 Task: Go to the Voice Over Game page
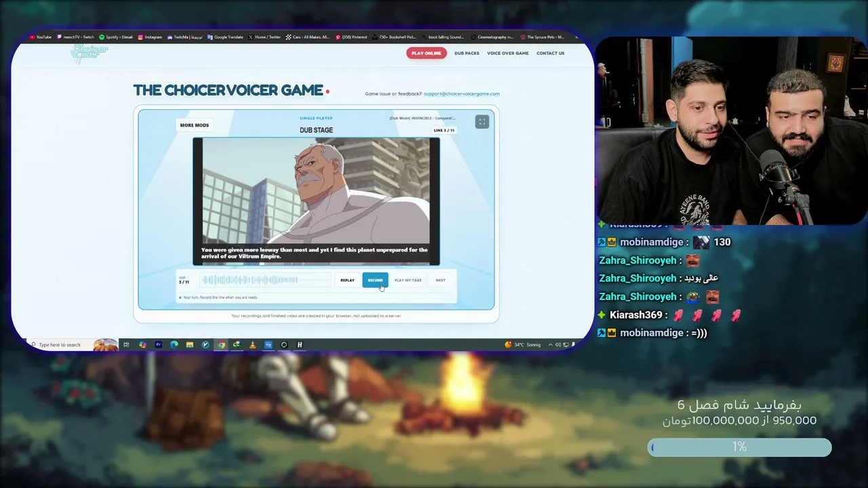[507, 53]
